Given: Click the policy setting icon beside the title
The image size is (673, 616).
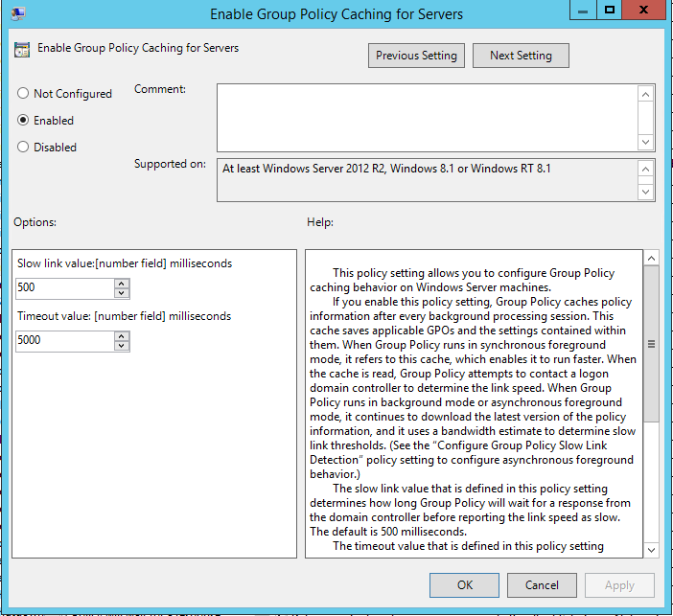Looking at the screenshot, I should pyautogui.click(x=22, y=49).
